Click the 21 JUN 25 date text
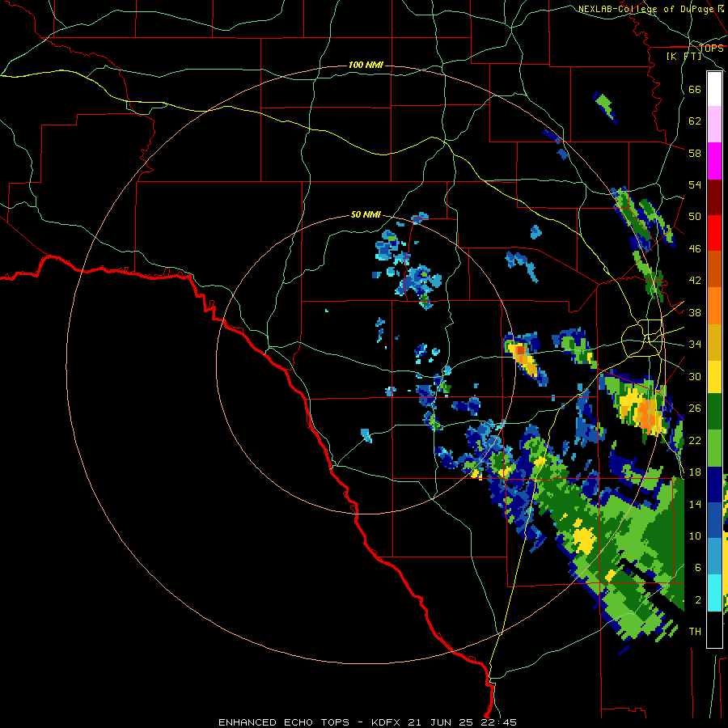 440,722
